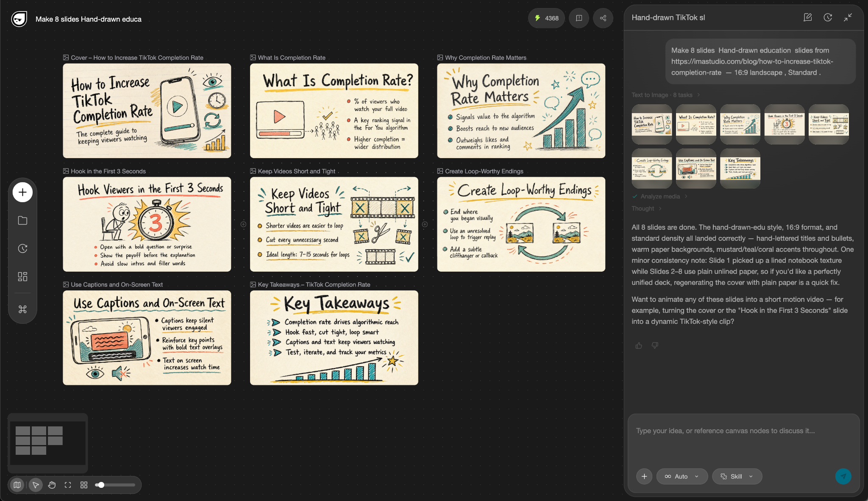868x501 pixels.
Task: Click the chat title 'Hand-drawn TikTok sl'
Action: click(x=668, y=17)
